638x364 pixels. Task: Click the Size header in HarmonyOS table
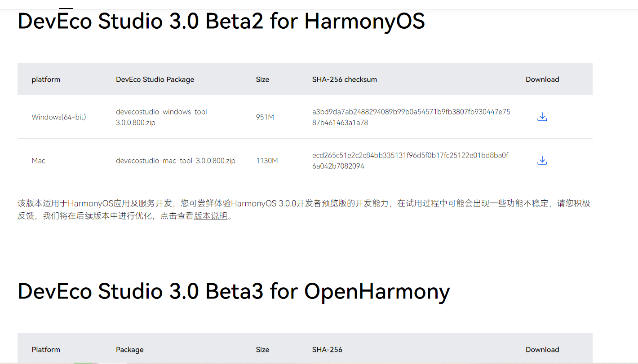click(262, 79)
